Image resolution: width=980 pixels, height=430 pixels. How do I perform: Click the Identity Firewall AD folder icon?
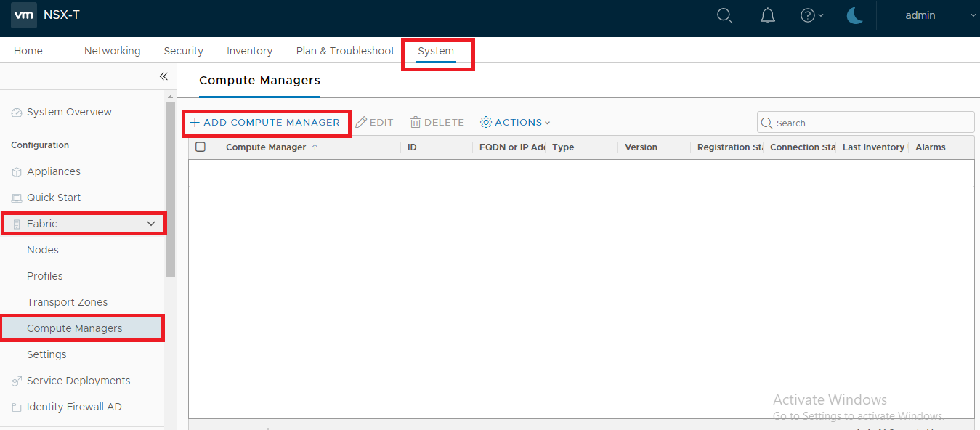pyautogui.click(x=17, y=407)
